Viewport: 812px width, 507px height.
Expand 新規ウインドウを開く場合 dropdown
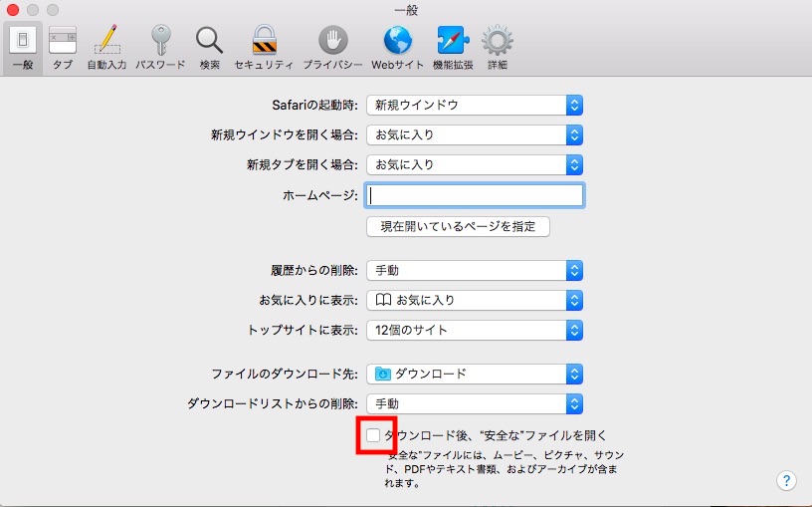coord(475,135)
